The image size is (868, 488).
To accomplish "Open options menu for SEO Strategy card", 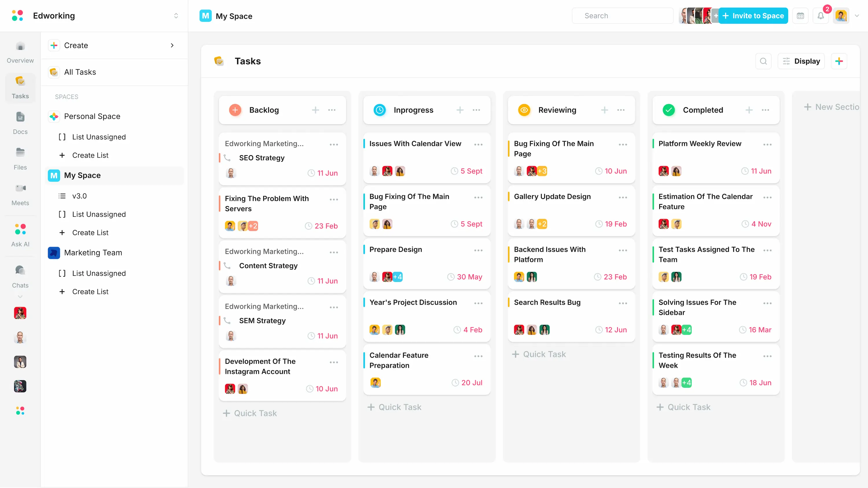I will click(x=334, y=144).
